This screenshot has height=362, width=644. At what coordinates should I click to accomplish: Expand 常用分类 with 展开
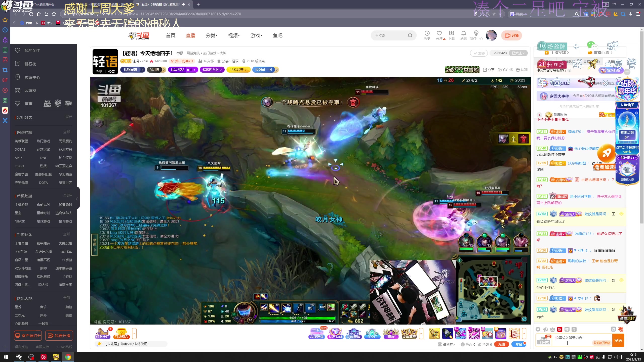[69, 117]
